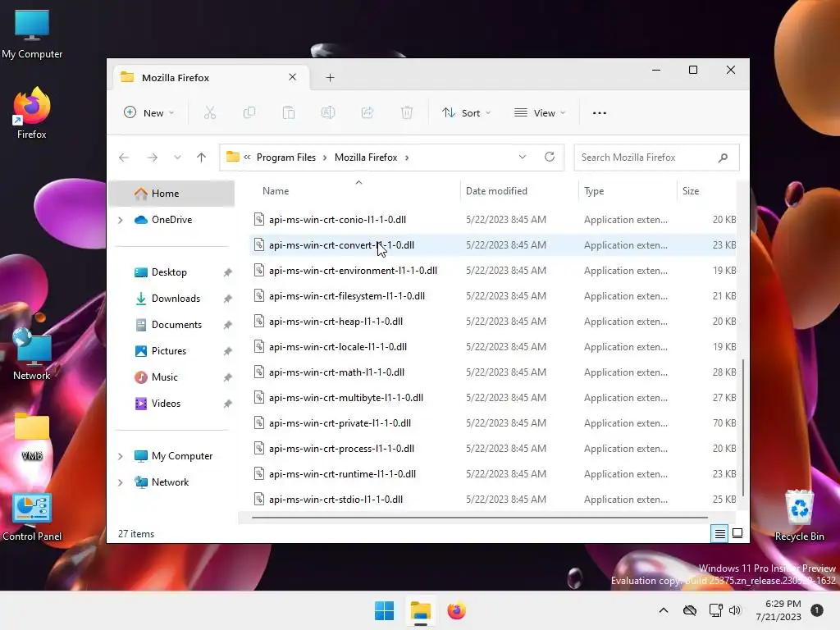Screen dimensions: 840x630
Task: Select My Computer desktop icon
Action: (x=32, y=34)
